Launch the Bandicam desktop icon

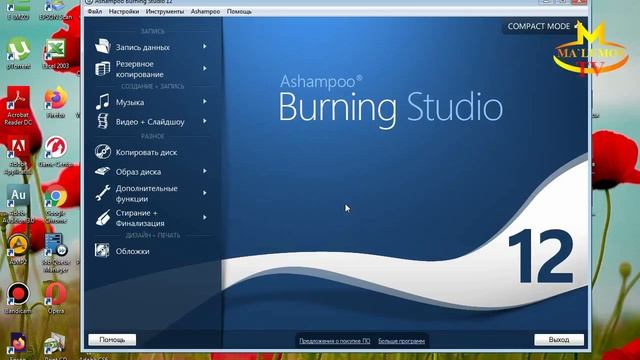pyautogui.click(x=18, y=298)
